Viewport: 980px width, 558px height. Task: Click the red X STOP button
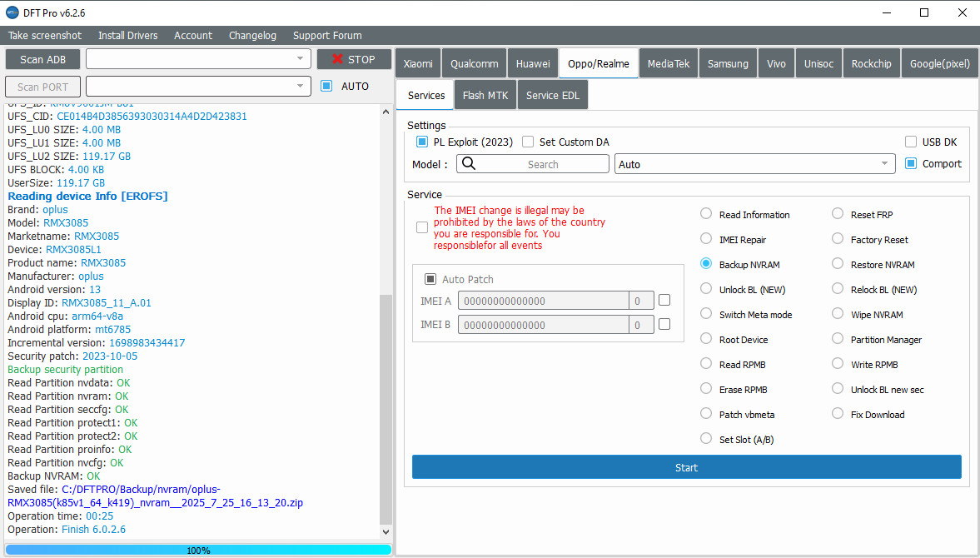coord(354,59)
